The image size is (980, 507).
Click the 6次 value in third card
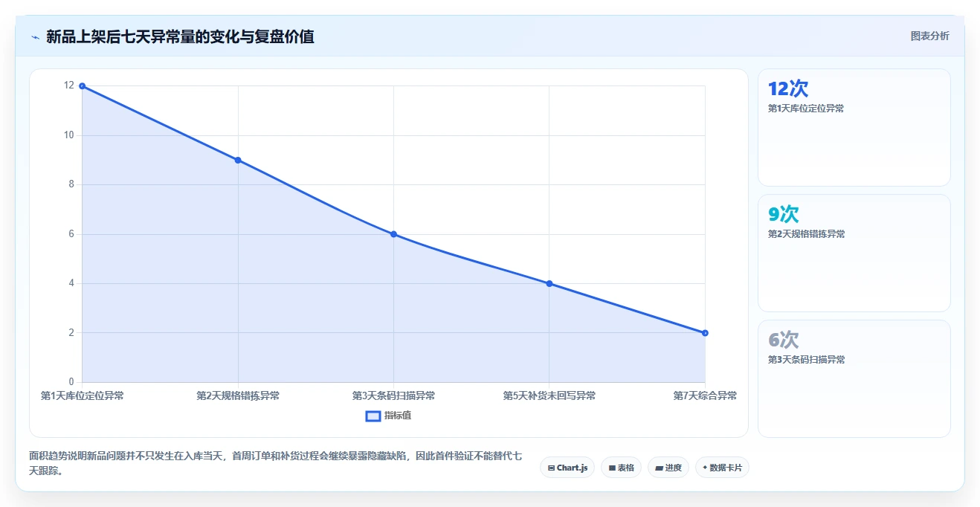783,340
